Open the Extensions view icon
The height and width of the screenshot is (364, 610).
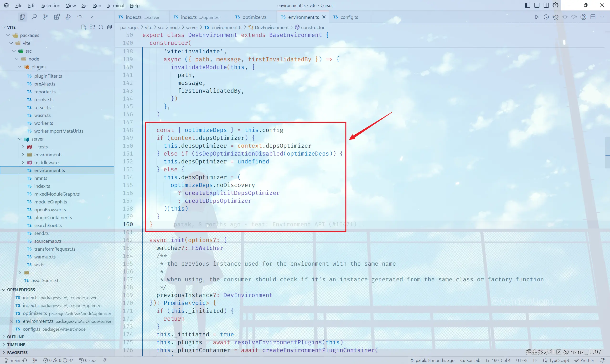[57, 17]
